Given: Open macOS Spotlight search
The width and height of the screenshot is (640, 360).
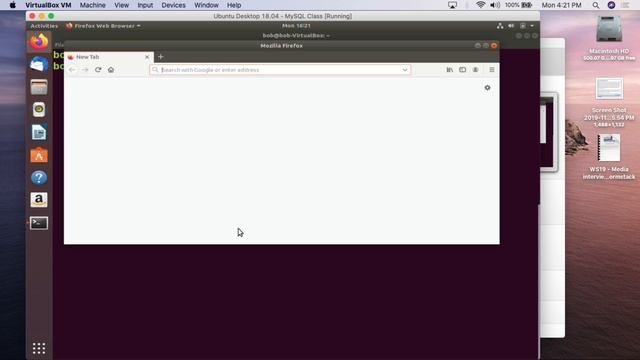Looking at the screenshot, I should [x=596, y=5].
